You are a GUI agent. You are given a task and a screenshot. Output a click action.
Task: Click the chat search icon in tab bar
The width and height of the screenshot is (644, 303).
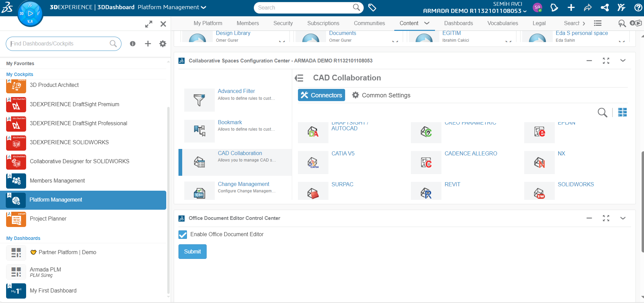coord(622,23)
